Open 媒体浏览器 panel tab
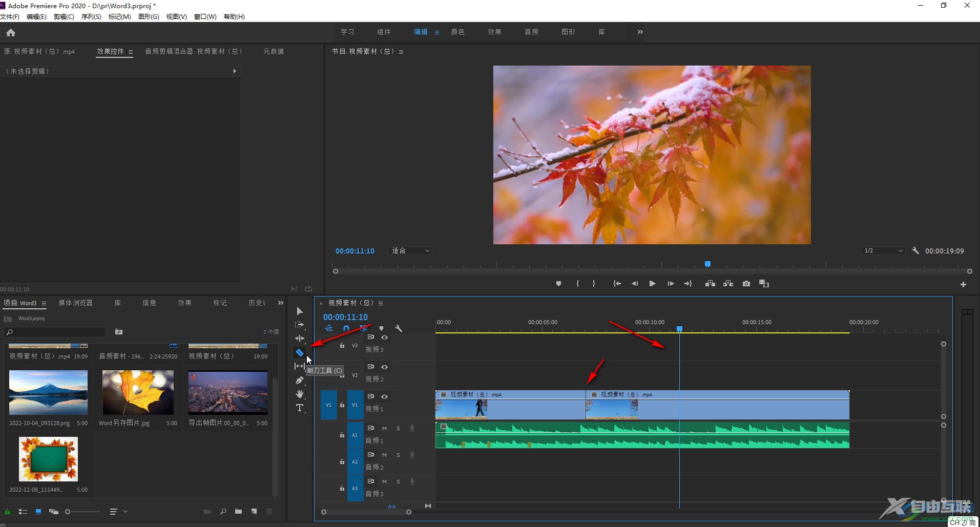980x527 pixels. 75,303
